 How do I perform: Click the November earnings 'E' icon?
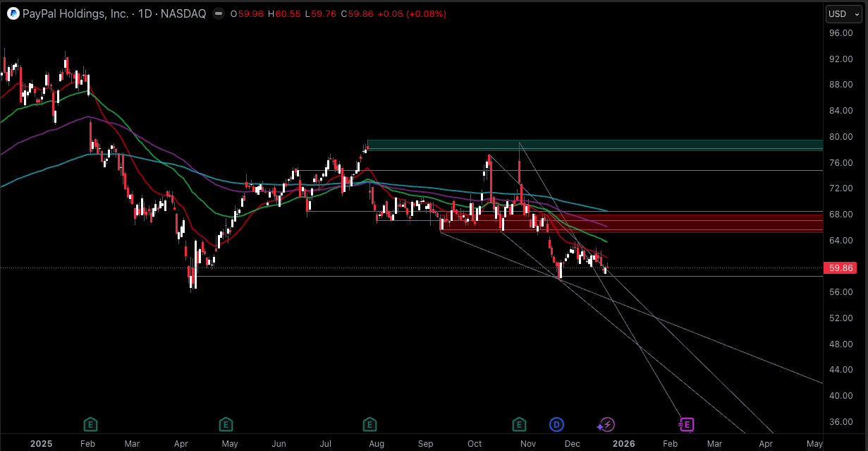pyautogui.click(x=519, y=424)
